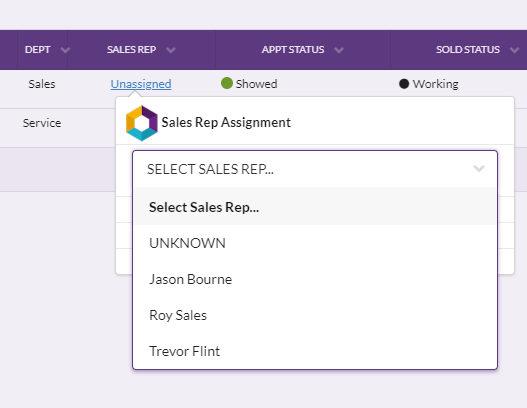Click the black Working status dot
527x408 pixels.
click(404, 84)
